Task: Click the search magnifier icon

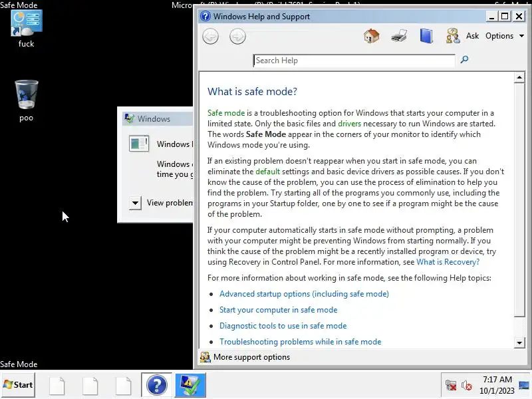Action: click(x=464, y=60)
